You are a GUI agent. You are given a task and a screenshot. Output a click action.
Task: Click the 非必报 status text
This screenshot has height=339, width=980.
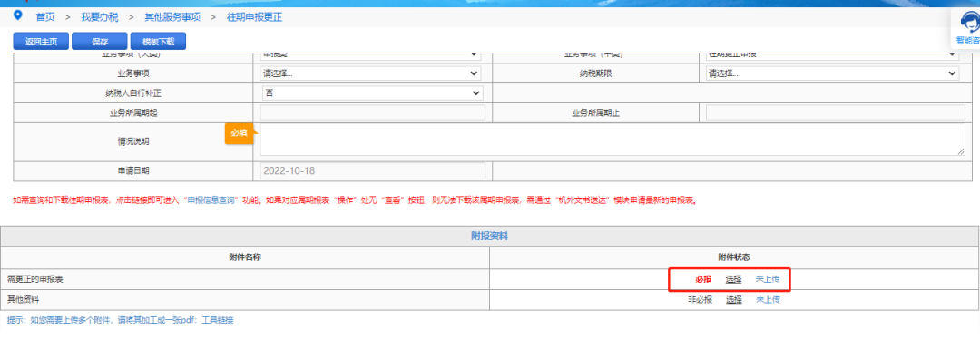pos(700,300)
